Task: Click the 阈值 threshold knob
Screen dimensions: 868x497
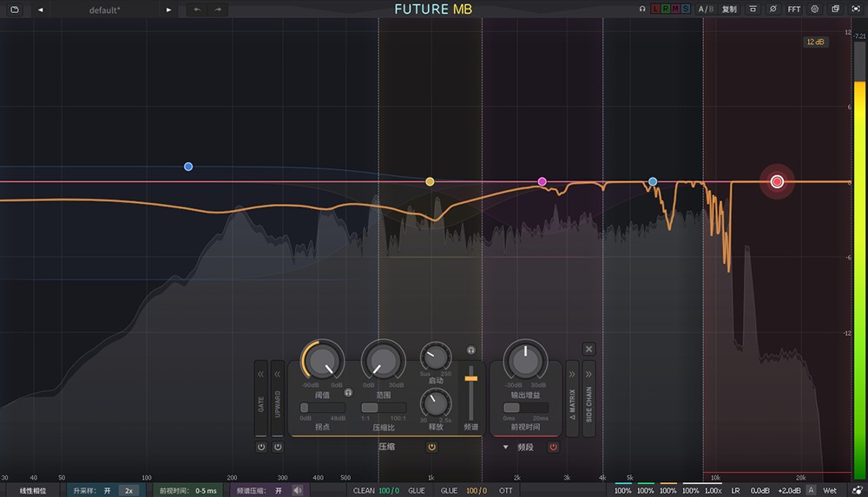Action: pos(322,361)
